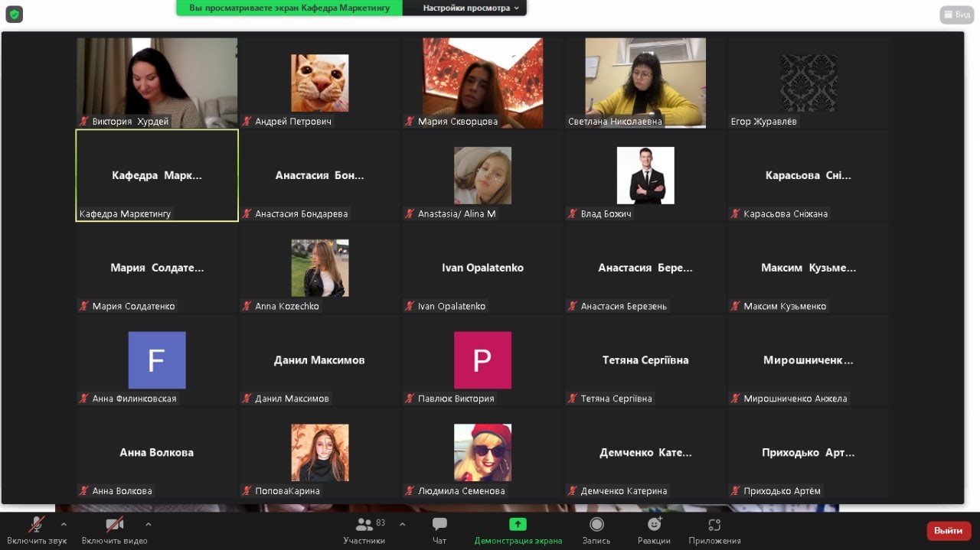Select Людмила Семенова's profile photo
980x550 pixels.
tap(482, 453)
